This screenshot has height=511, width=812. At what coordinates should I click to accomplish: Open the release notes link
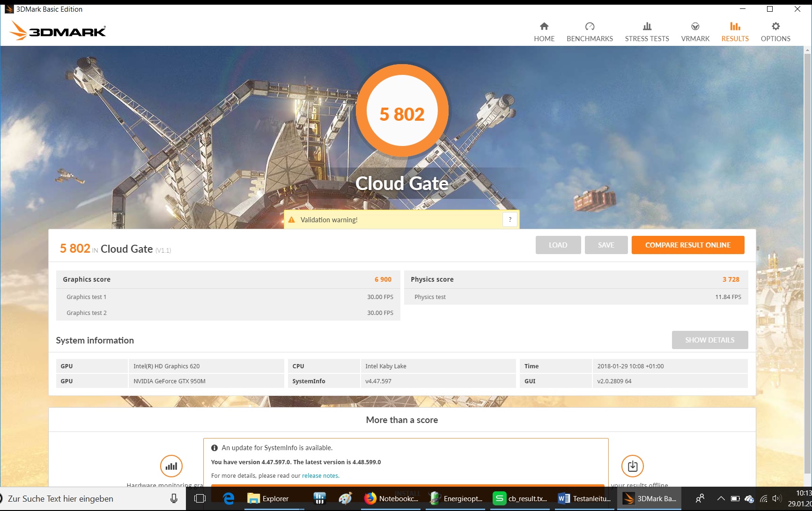[x=320, y=476]
